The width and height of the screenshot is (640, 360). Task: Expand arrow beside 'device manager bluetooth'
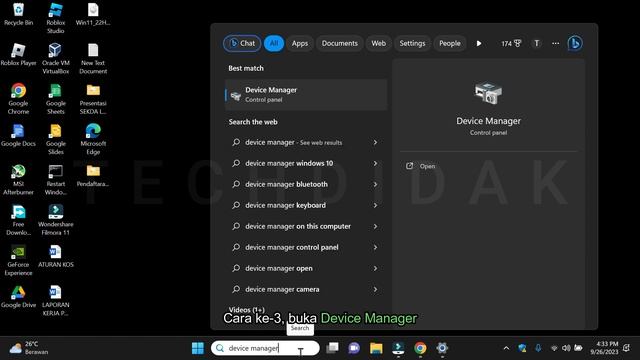pos(375,184)
